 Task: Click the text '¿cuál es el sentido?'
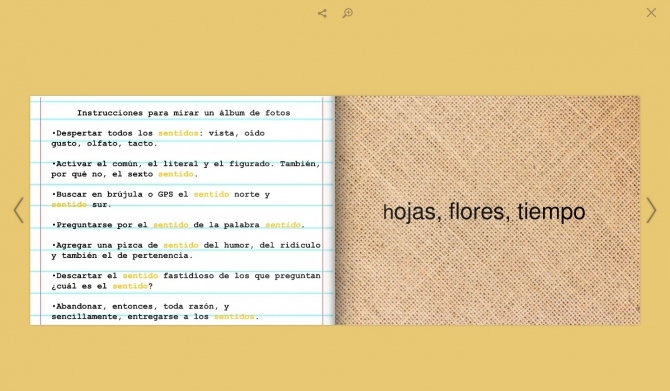(102, 286)
